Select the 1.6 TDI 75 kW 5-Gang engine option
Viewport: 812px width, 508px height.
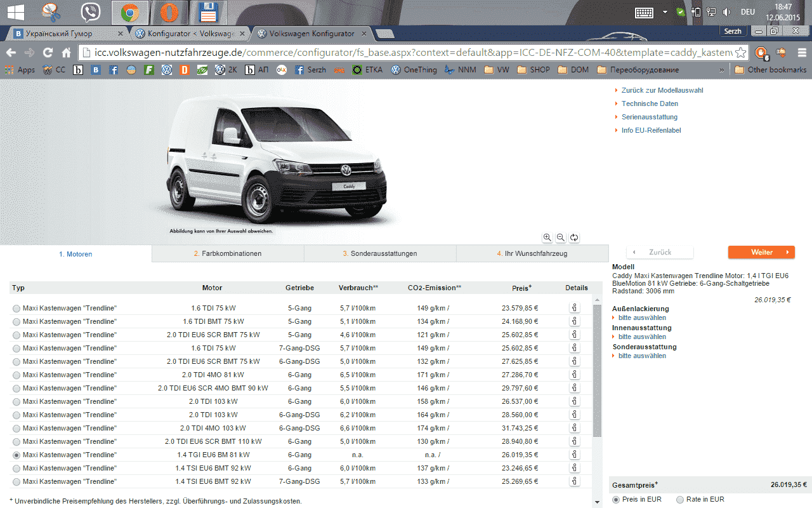(x=16, y=309)
